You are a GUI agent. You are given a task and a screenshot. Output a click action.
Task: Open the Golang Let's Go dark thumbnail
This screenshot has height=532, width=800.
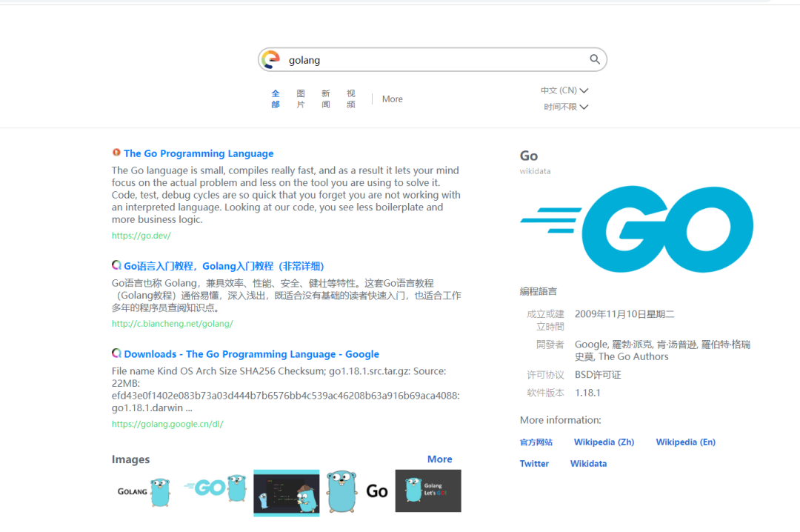428,491
